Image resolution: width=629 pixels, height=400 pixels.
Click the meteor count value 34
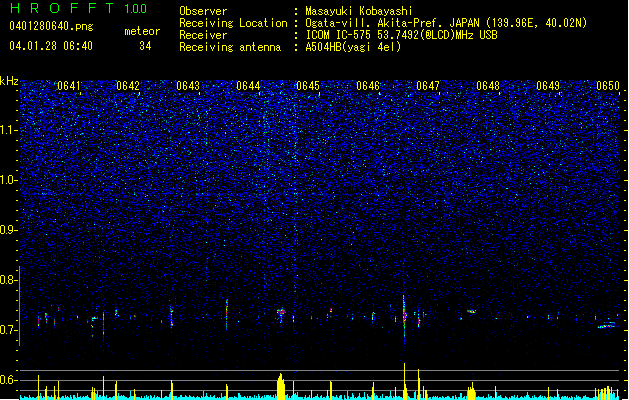click(x=145, y=46)
